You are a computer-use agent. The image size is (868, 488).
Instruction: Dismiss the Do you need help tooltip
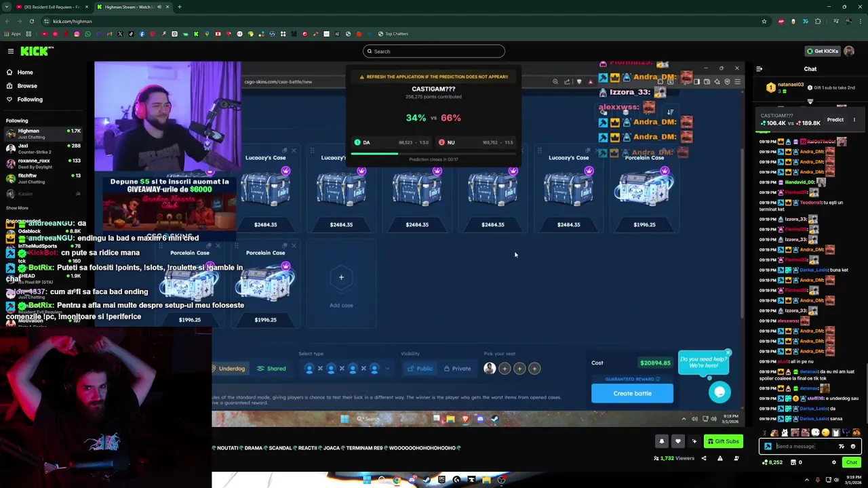click(x=728, y=353)
